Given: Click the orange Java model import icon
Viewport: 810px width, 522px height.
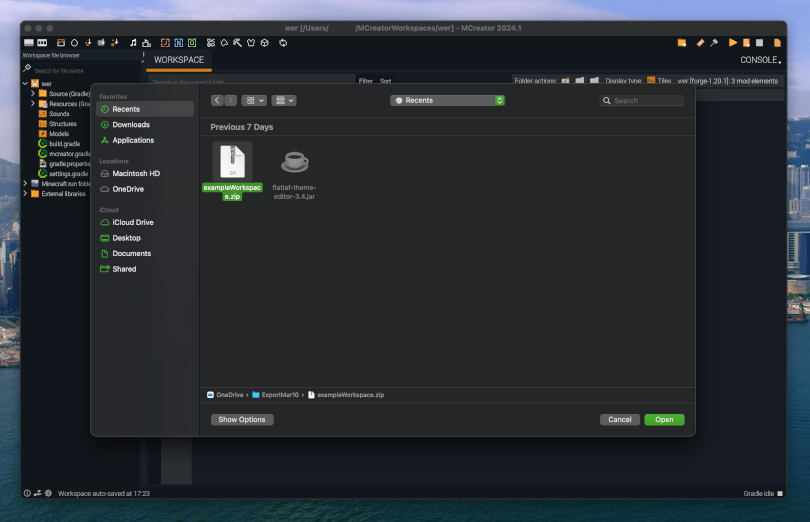Looking at the screenshot, I should click(x=165, y=43).
